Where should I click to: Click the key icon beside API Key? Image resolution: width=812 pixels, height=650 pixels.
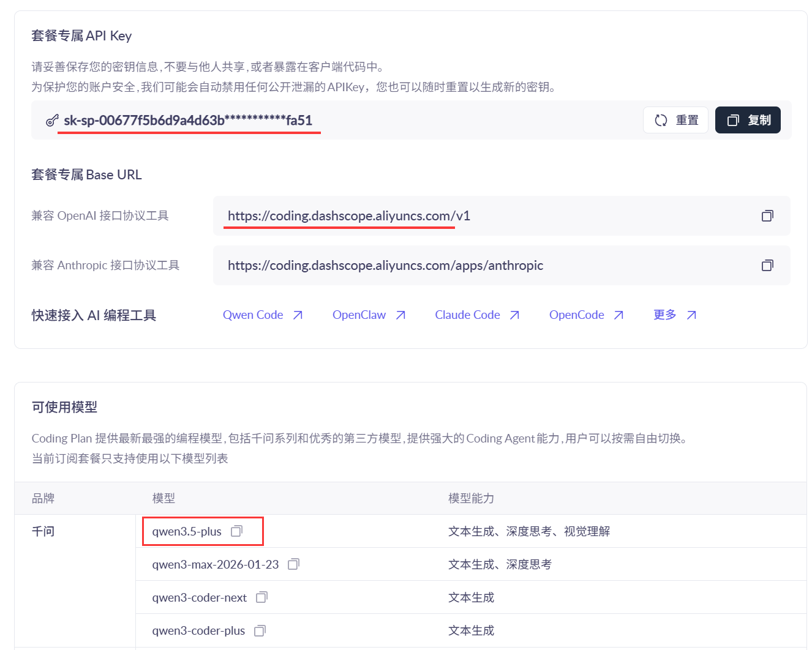tap(52, 121)
